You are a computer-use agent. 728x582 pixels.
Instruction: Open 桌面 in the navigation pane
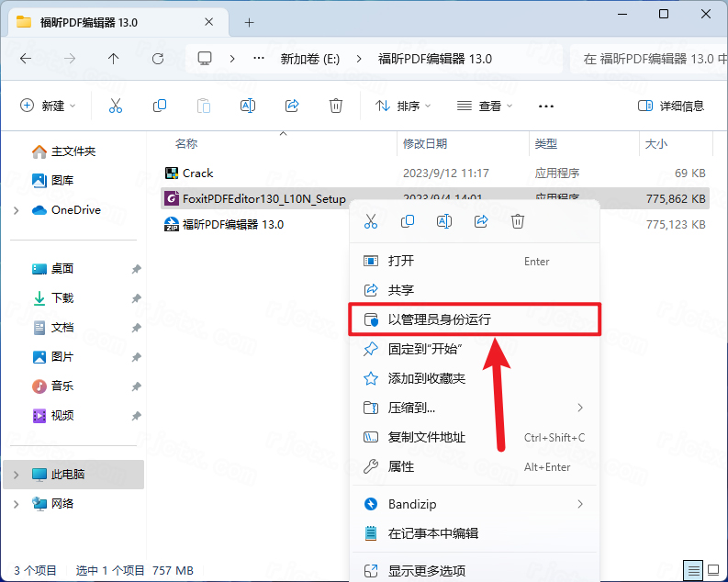52,269
